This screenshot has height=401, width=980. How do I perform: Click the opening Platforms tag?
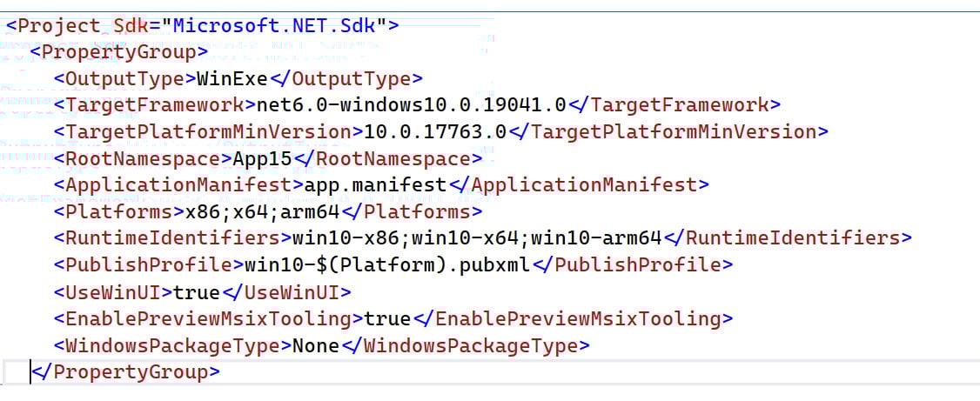[x=119, y=211]
